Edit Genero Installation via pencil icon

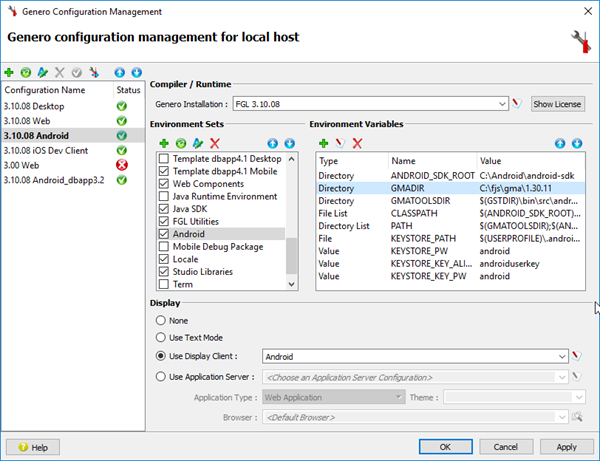(x=517, y=104)
